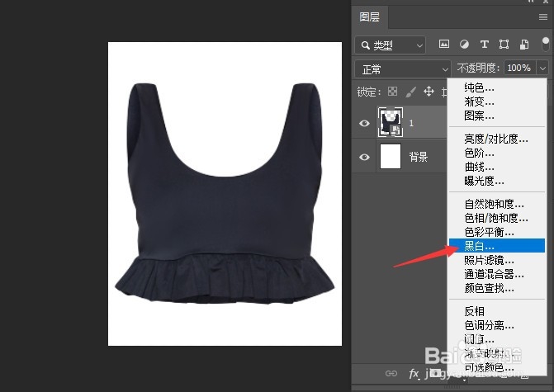The width and height of the screenshot is (554, 392).
Task: Select layer 1 smart object thumbnail
Action: [391, 122]
